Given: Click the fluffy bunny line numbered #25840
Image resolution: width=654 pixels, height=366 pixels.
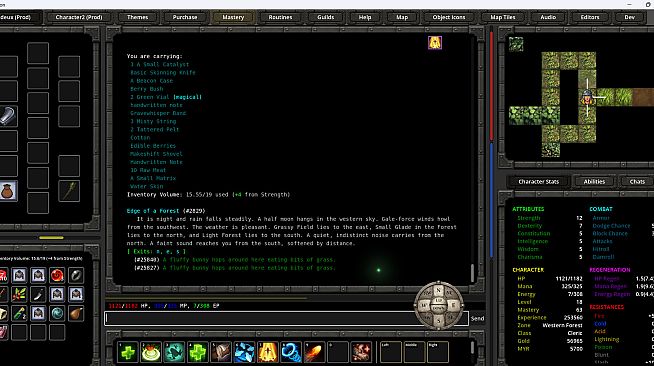Looking at the screenshot, I should tap(235, 260).
